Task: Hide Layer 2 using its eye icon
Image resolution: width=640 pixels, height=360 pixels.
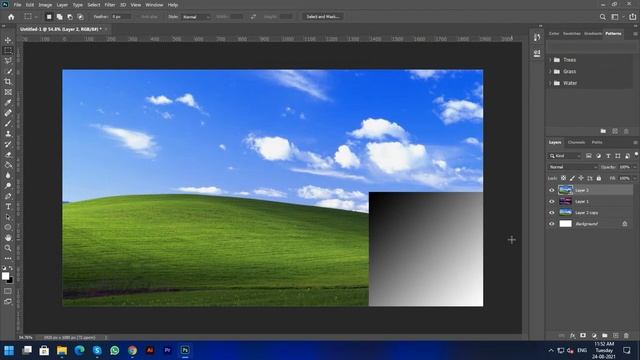Action: [x=552, y=190]
